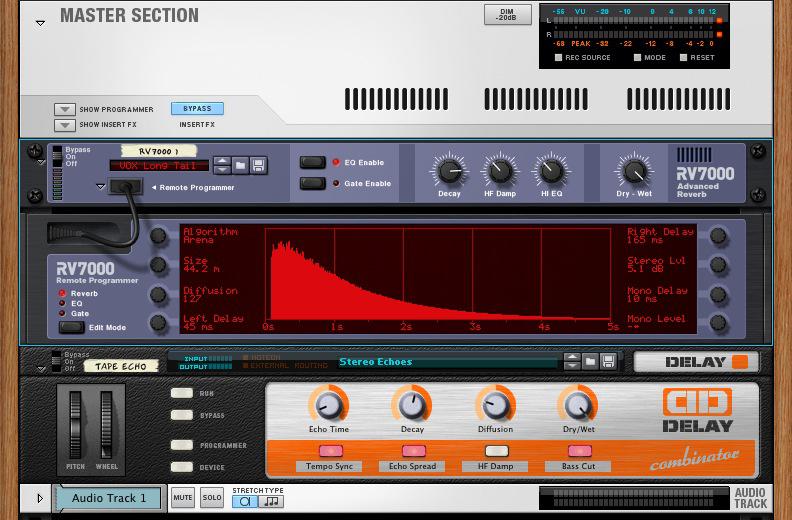Expand Audio Track 1 fold arrow
Viewport: 792px width, 520px height.
coord(40,498)
